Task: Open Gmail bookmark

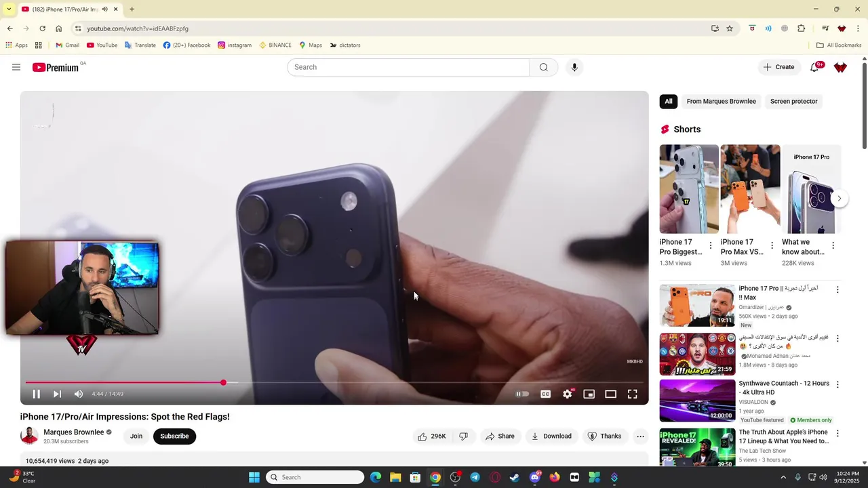Action: pyautogui.click(x=67, y=45)
